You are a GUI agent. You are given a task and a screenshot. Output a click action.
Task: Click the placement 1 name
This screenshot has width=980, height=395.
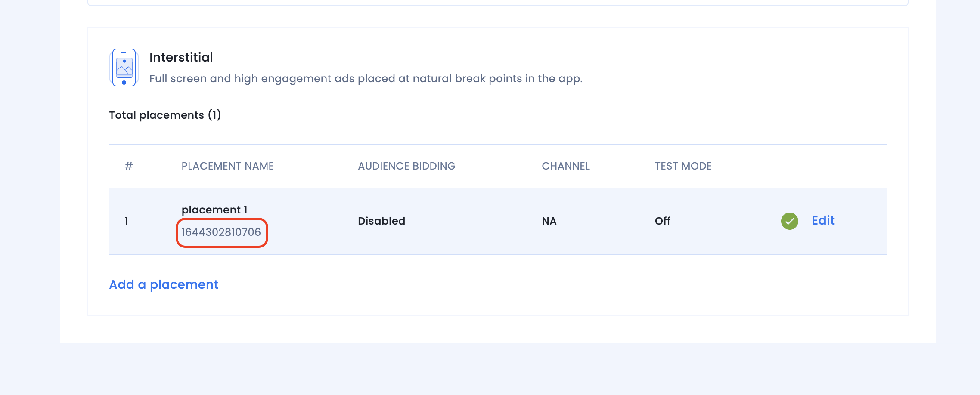[214, 210]
